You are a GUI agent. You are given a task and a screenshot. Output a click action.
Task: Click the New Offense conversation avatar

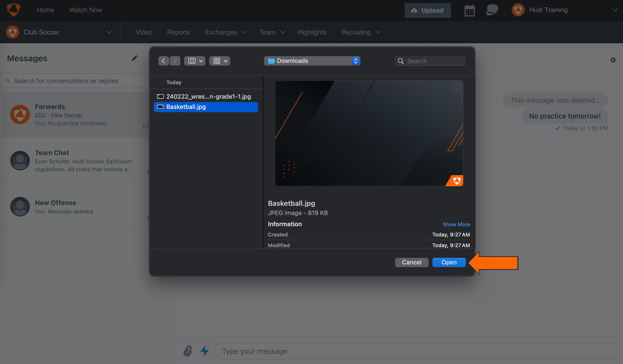point(20,207)
